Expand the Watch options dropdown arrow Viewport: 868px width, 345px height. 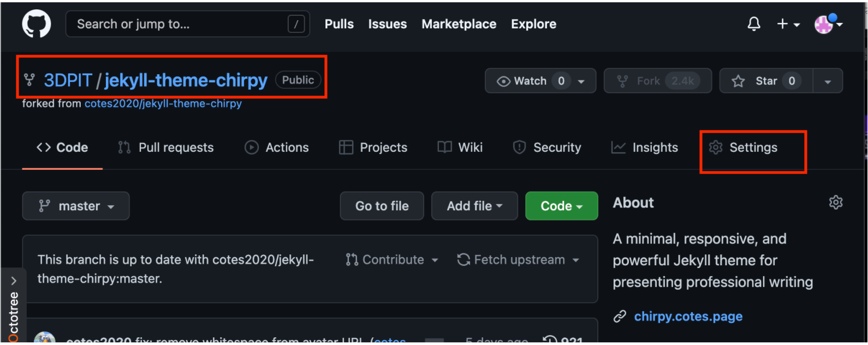[581, 81]
